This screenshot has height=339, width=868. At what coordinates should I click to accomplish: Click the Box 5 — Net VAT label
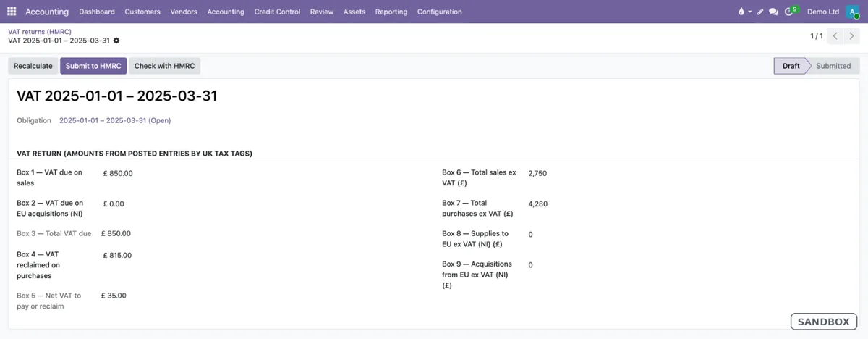[49, 301]
